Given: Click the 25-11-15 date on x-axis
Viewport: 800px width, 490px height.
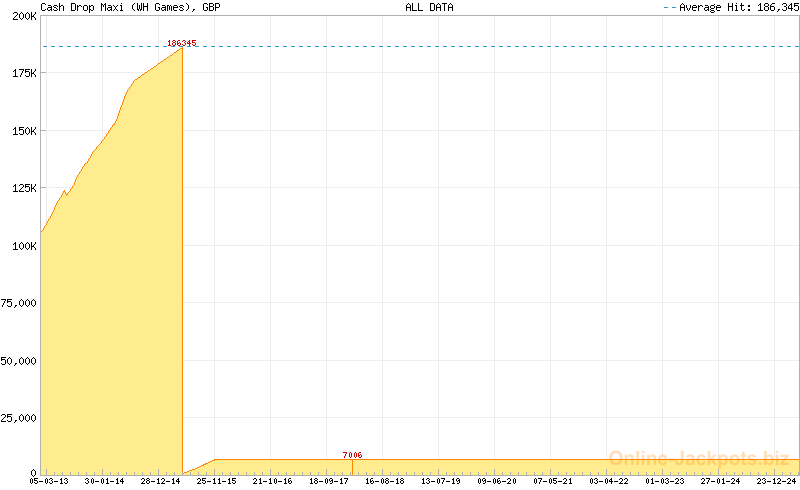Looking at the screenshot, I should pos(216,481).
